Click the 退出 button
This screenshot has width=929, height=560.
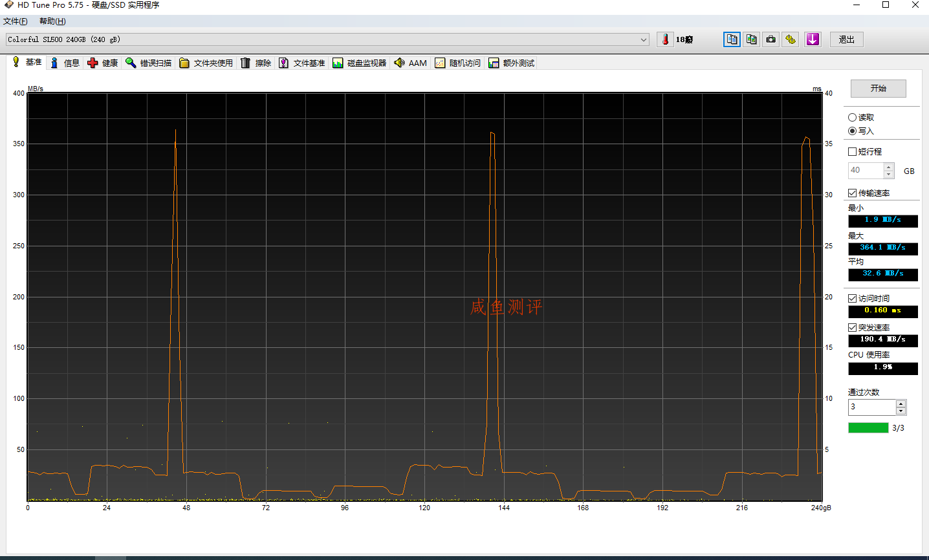846,39
